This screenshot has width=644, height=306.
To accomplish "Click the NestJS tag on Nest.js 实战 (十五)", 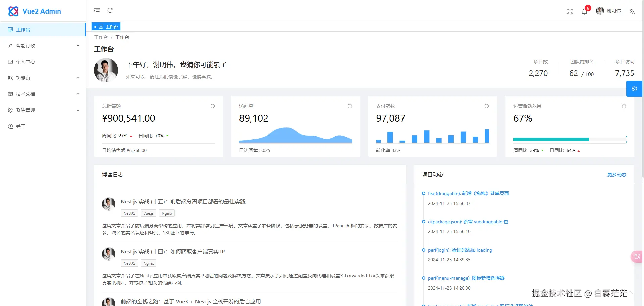I will pyautogui.click(x=129, y=213).
